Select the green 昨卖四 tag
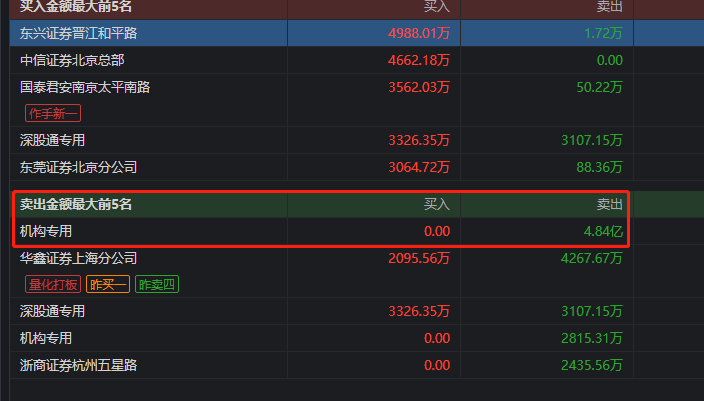704x401 pixels. click(157, 285)
